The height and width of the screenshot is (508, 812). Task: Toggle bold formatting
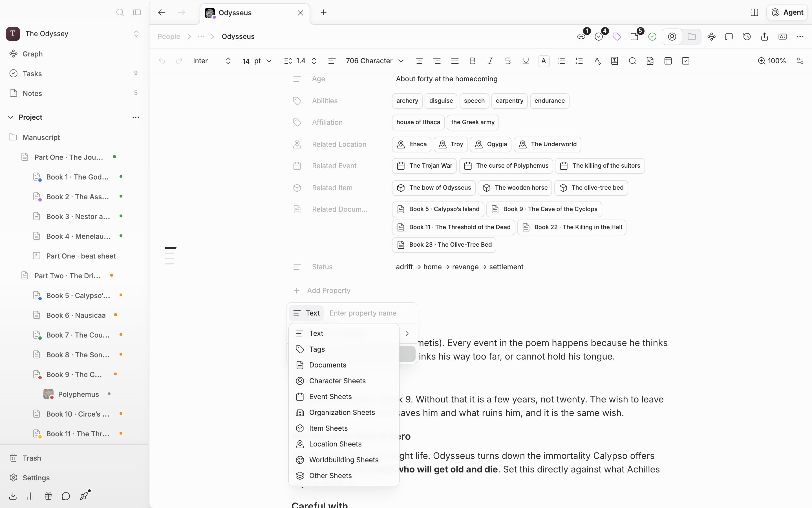point(473,61)
